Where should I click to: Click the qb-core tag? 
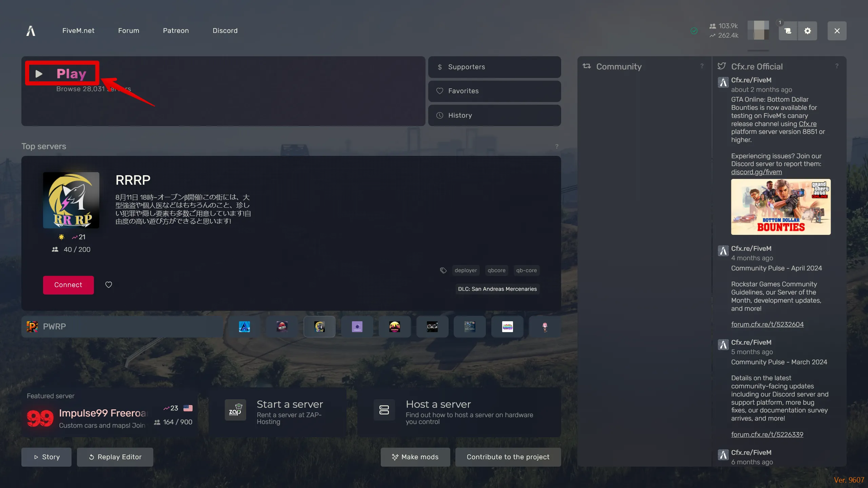coord(527,270)
